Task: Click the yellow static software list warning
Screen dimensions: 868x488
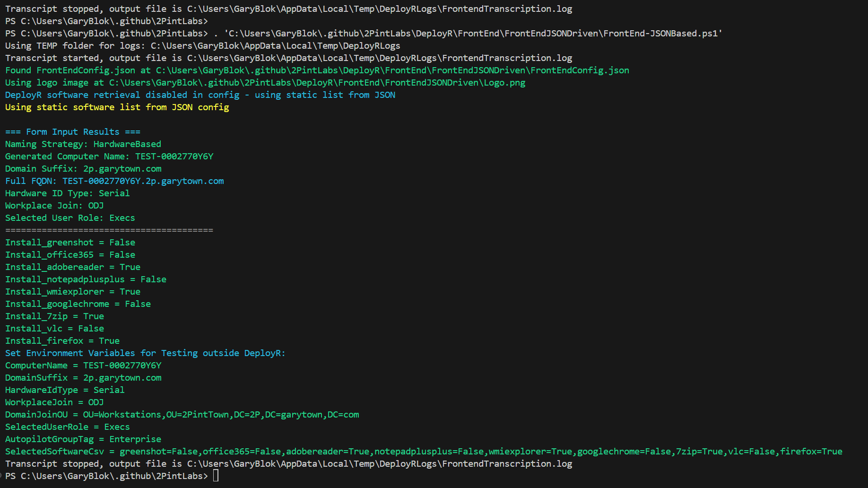Action: (117, 107)
